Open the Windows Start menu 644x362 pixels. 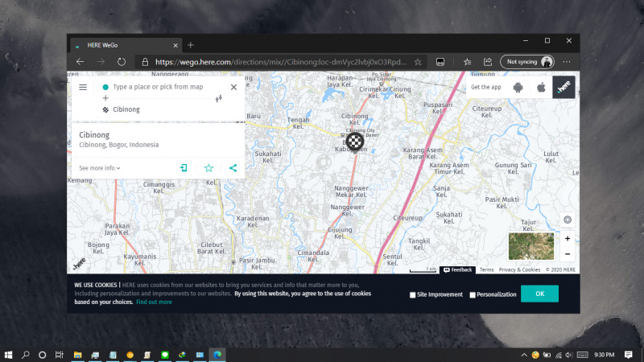click(8, 355)
